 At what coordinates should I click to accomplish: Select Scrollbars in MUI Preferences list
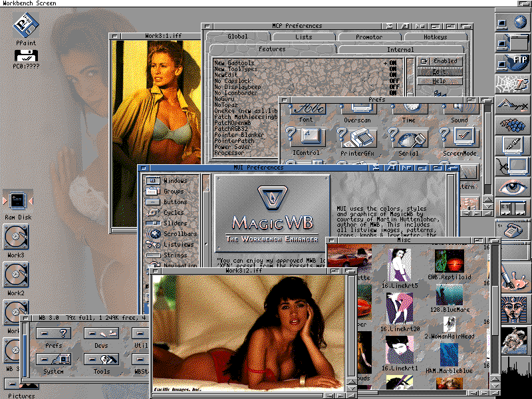pos(172,233)
